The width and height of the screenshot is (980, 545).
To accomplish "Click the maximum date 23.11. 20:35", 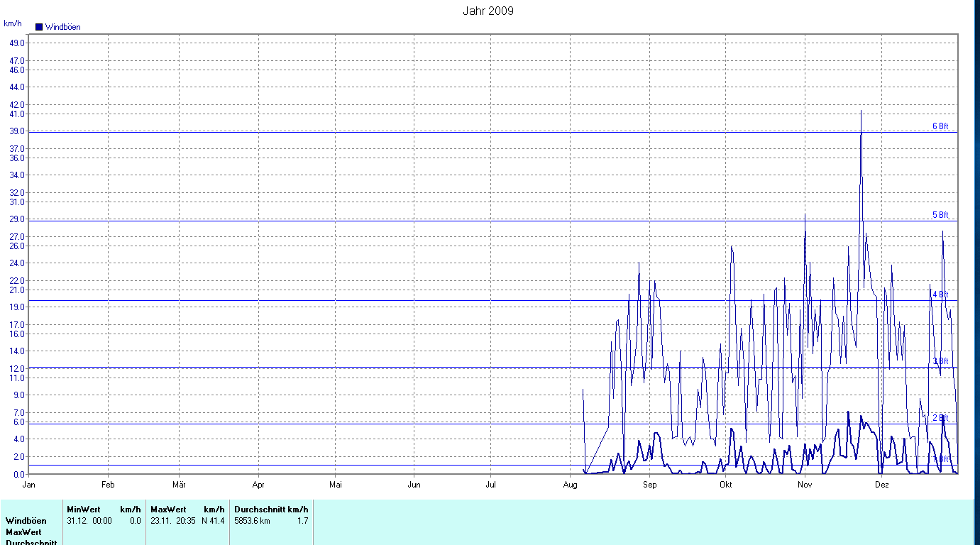I will (173, 521).
